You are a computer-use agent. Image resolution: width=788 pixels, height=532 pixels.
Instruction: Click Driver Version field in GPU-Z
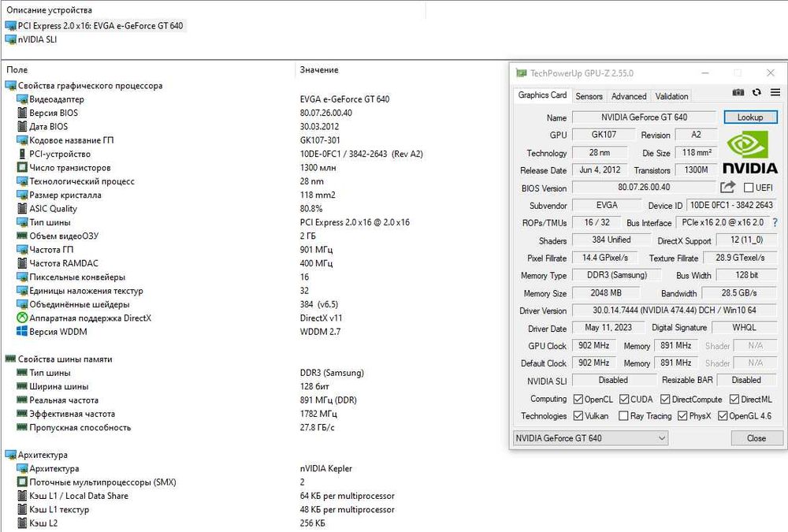point(674,311)
